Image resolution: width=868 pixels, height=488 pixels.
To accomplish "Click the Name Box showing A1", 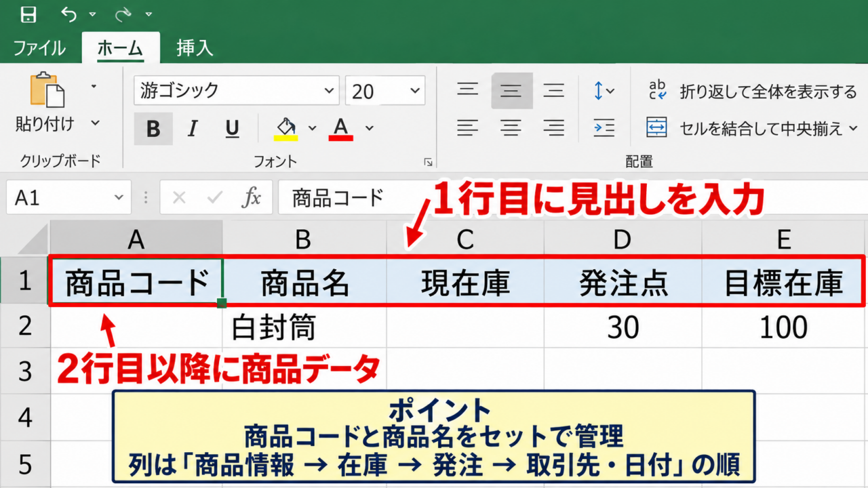I will (x=68, y=197).
